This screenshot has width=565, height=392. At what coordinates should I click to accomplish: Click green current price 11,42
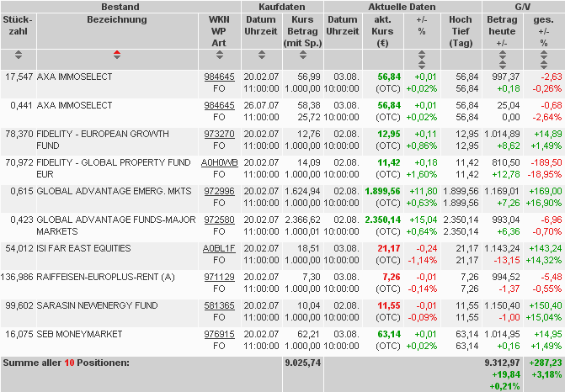point(389,162)
